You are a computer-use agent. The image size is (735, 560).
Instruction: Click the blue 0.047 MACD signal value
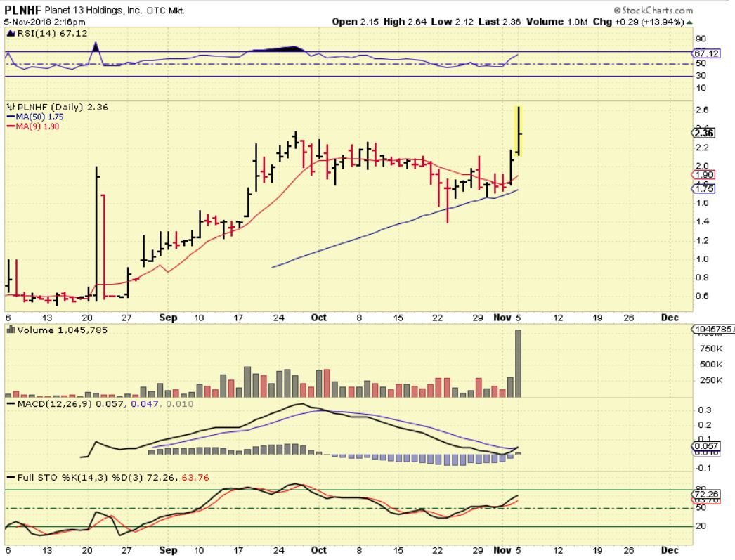click(x=144, y=404)
